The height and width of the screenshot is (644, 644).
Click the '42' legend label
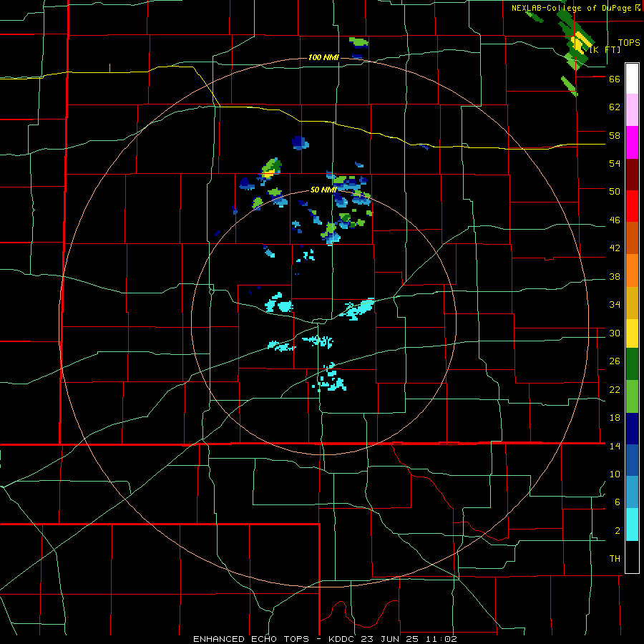tap(615, 248)
